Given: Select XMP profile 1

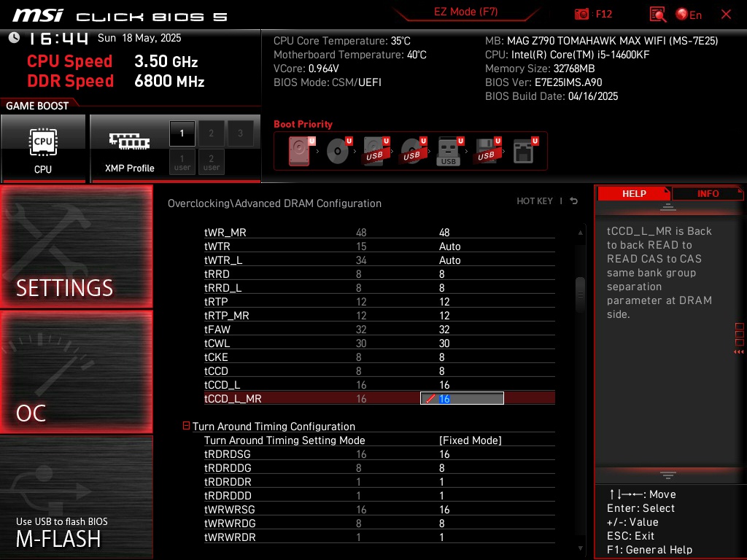Looking at the screenshot, I should tap(182, 133).
